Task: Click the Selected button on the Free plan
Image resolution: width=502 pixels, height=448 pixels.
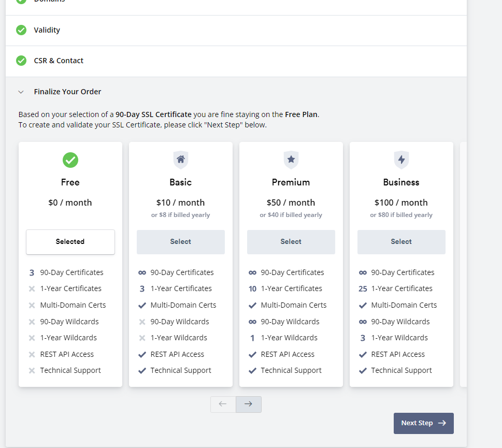Action: tap(70, 242)
